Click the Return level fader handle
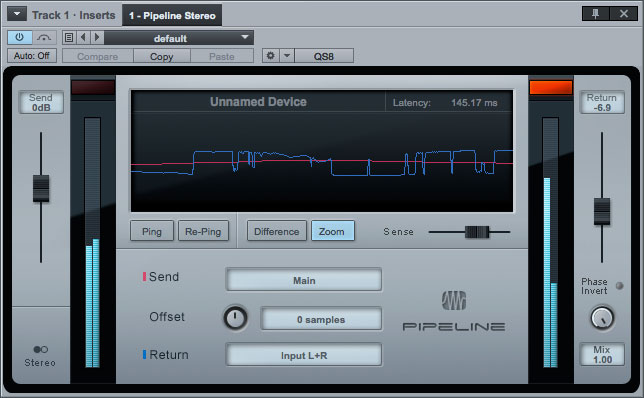Viewport: 644px width, 398px height. pyautogui.click(x=602, y=211)
